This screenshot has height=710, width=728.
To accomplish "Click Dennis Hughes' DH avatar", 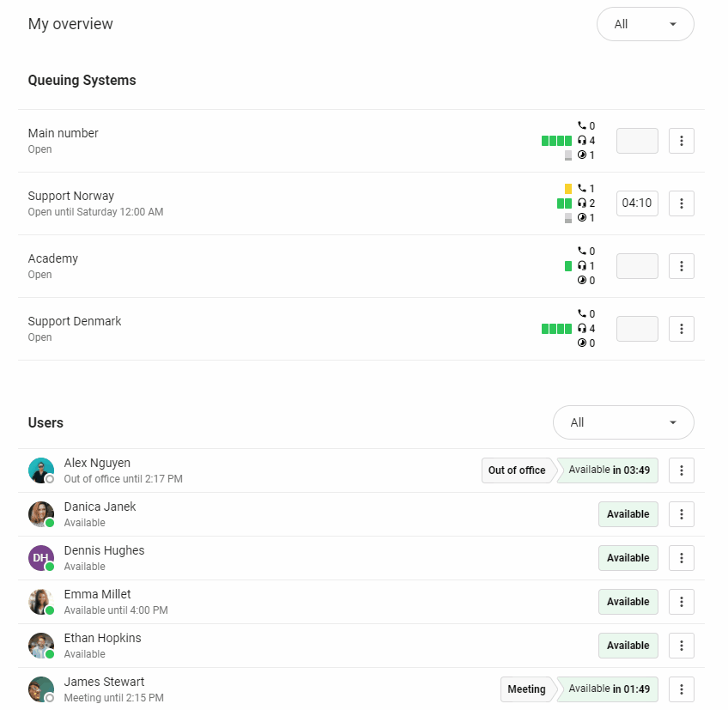I will click(x=40, y=558).
